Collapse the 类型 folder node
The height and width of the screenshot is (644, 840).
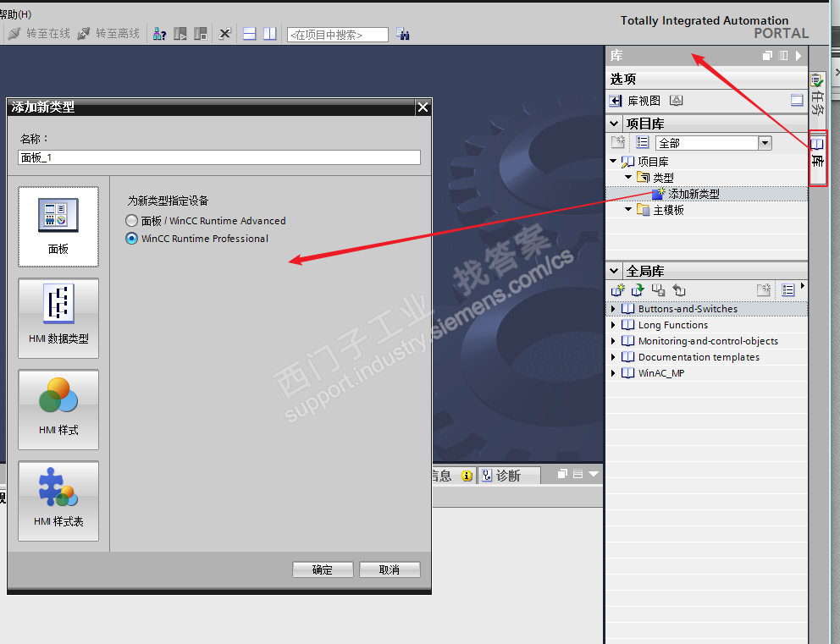(627, 177)
